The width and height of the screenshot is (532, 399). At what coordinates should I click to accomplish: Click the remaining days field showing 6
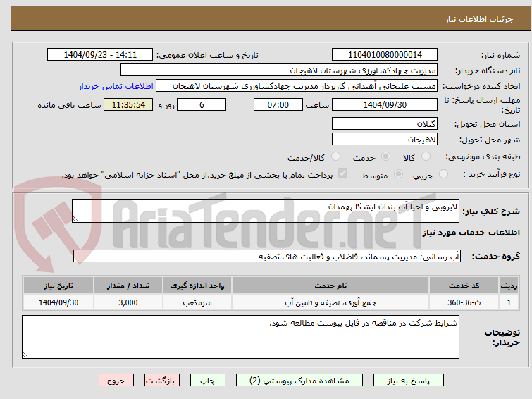(x=202, y=104)
